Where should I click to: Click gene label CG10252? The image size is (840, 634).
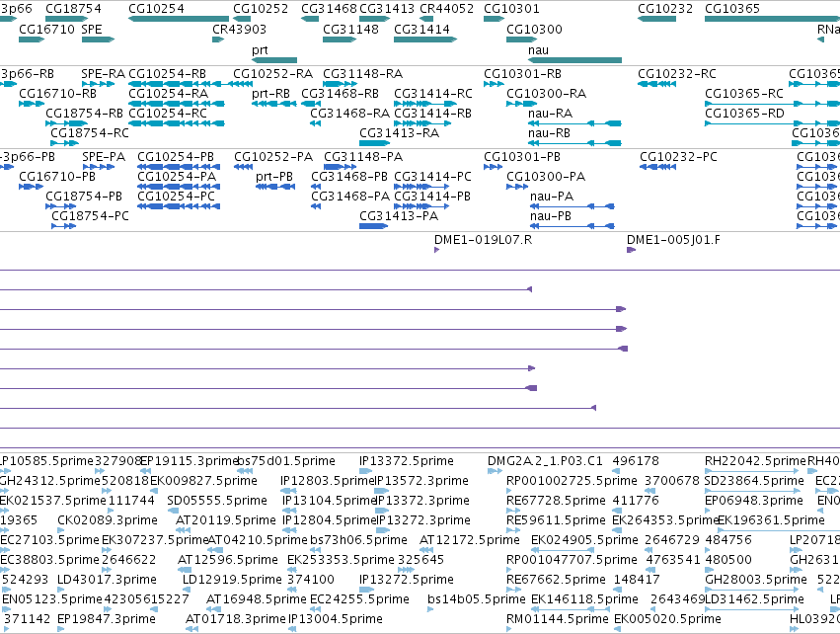pos(261,9)
